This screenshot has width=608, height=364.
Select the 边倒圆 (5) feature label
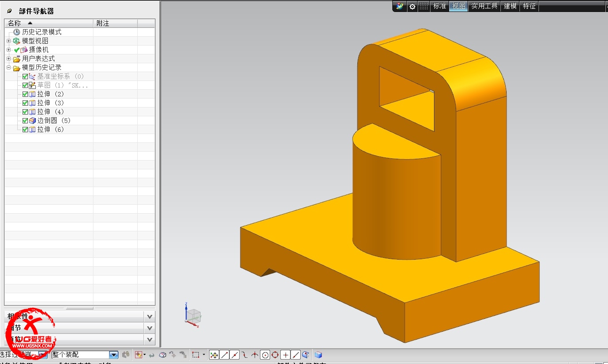click(54, 121)
